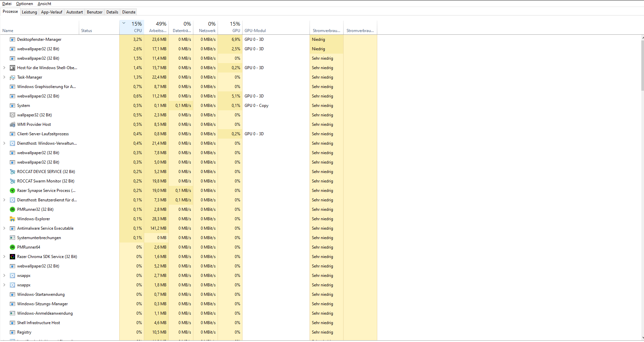Sort by the Netzwerk column header
This screenshot has width=644, height=342.
click(205, 27)
